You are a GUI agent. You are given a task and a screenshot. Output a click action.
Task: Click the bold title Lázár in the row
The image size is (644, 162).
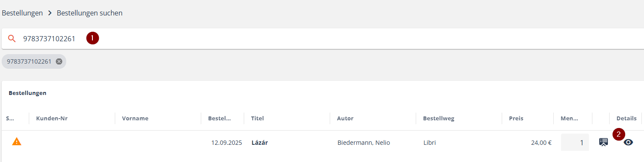click(x=260, y=143)
